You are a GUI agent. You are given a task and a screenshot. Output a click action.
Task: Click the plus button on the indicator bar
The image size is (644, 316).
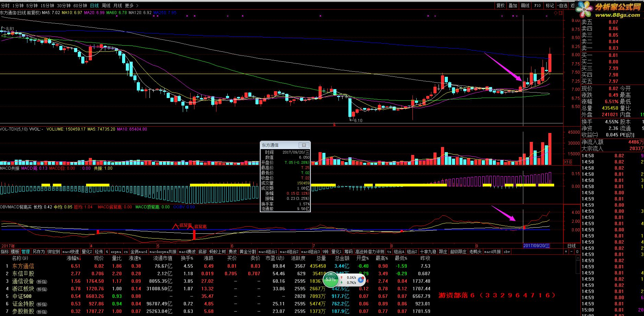566,252
